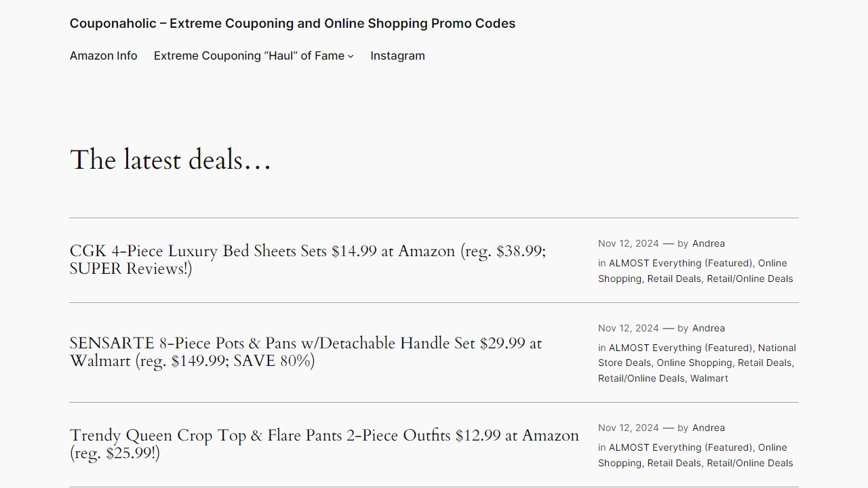Image resolution: width=868 pixels, height=488 pixels.
Task: Open the Trendy Queen Crop Top deal
Action: (x=324, y=444)
